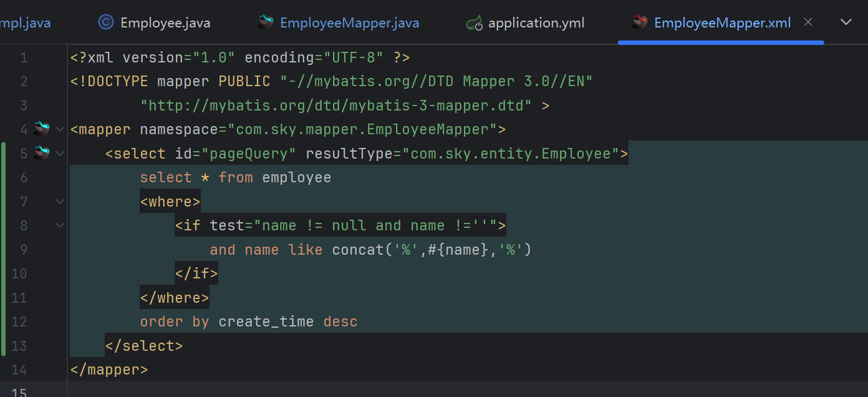Switch to the Employee.java tab
The height and width of the screenshot is (397, 868).
pos(165,23)
